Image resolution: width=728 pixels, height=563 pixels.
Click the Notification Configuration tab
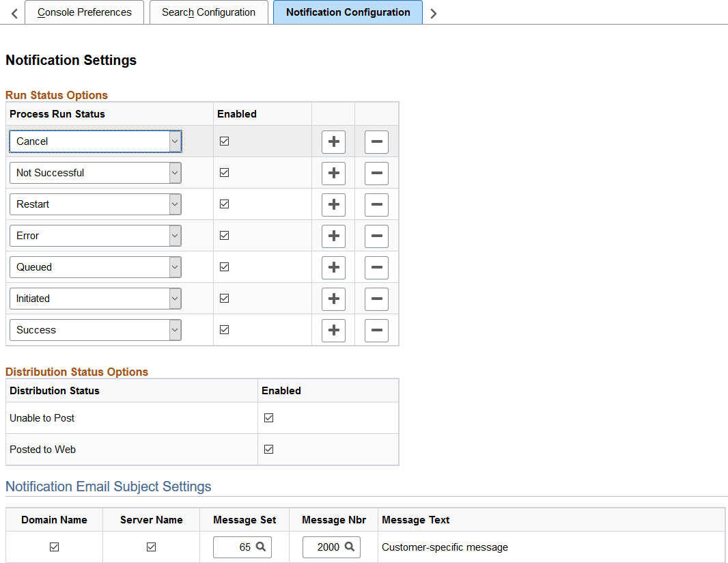point(348,12)
